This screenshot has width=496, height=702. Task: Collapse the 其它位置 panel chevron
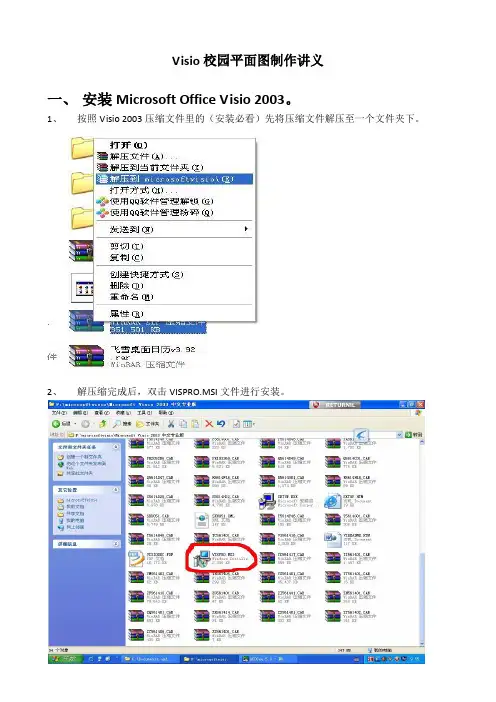click(x=116, y=490)
